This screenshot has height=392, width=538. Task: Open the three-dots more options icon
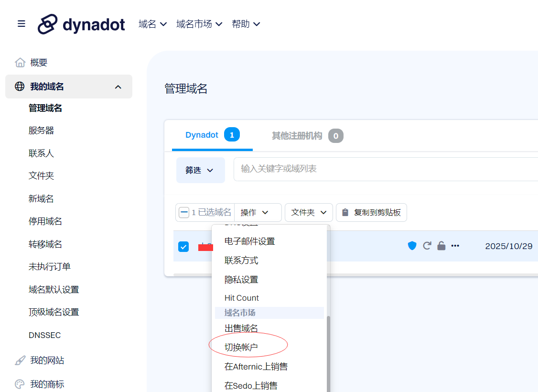point(455,246)
